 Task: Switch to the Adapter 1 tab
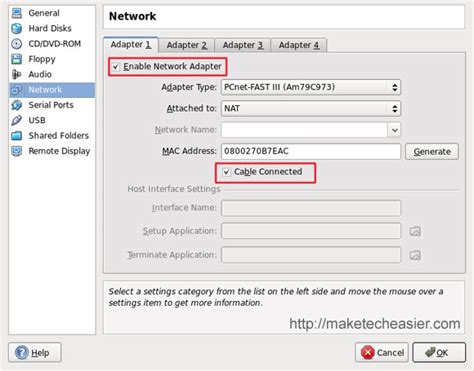click(131, 45)
